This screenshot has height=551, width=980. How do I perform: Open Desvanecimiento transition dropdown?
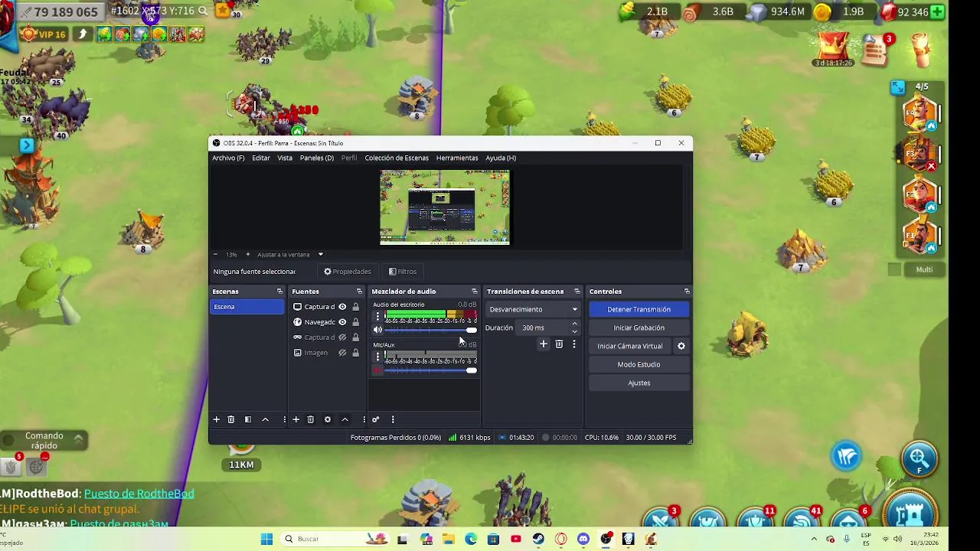tap(533, 309)
